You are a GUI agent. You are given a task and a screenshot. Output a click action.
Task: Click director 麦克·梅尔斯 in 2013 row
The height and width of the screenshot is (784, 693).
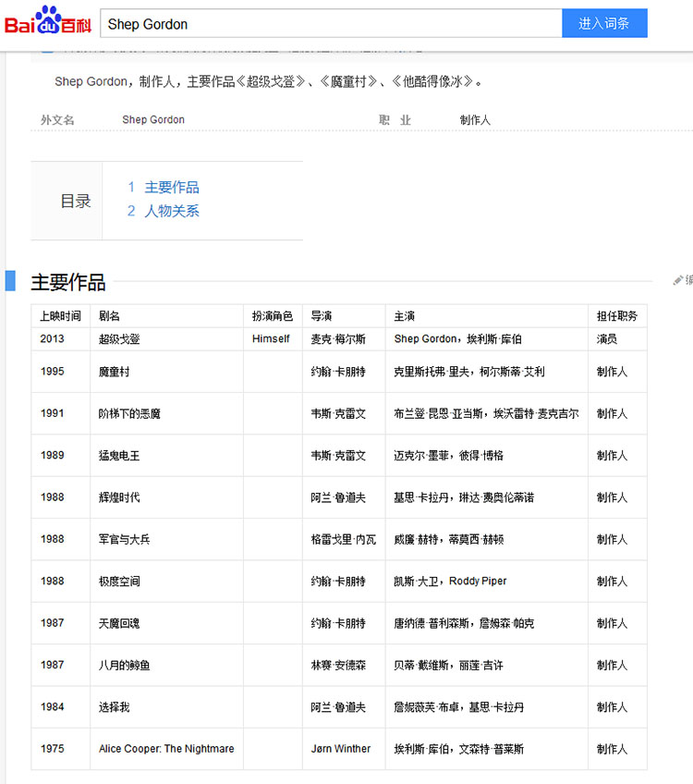pyautogui.click(x=338, y=339)
